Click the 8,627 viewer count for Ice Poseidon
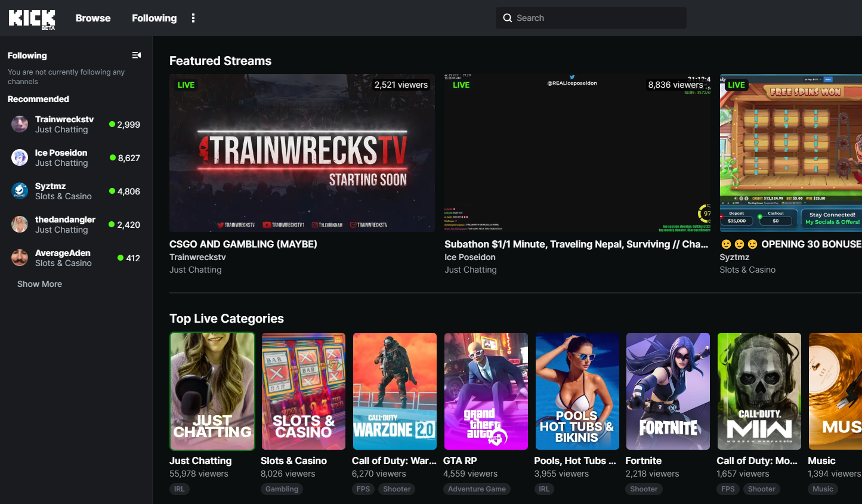The height and width of the screenshot is (504, 862). 129,158
